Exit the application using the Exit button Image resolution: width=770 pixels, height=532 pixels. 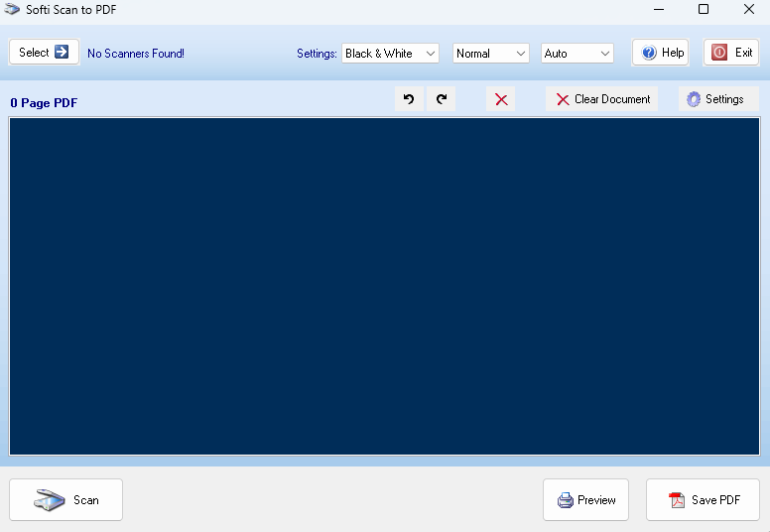[x=731, y=53]
